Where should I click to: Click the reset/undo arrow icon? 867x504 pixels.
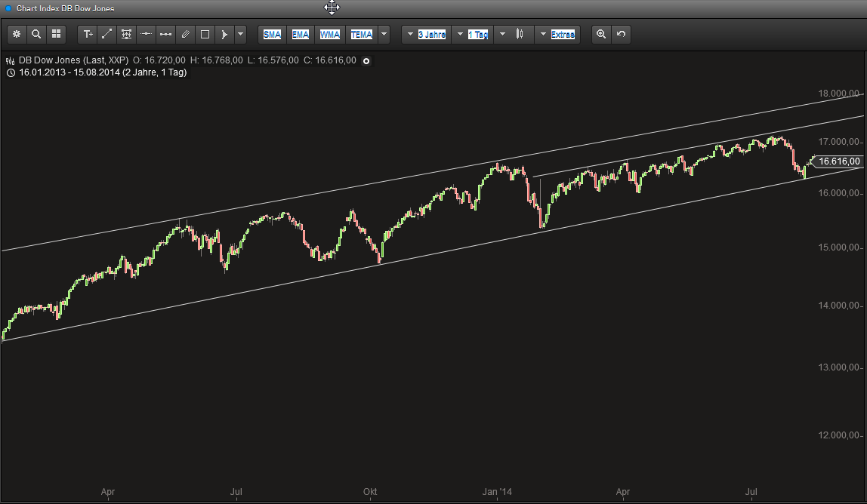[621, 34]
